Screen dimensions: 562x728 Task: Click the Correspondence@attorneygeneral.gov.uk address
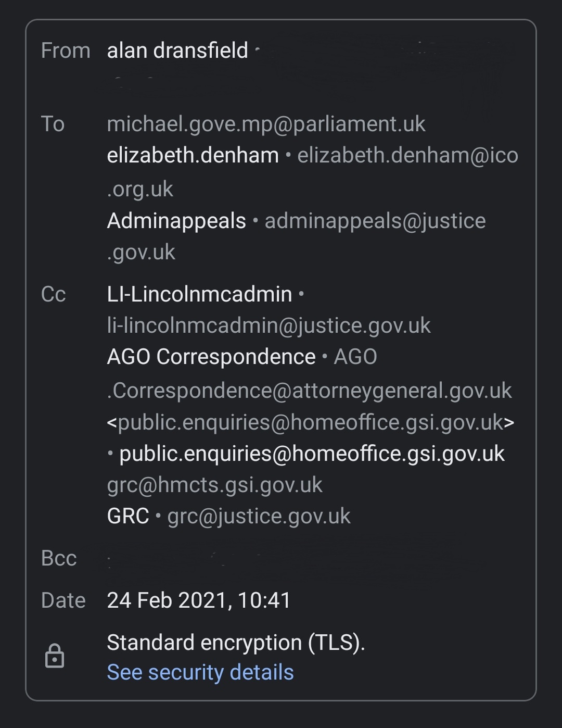310,391
